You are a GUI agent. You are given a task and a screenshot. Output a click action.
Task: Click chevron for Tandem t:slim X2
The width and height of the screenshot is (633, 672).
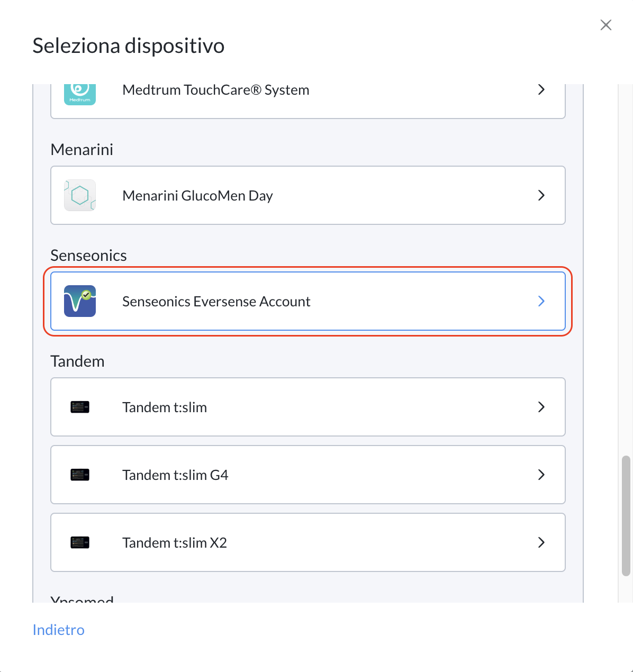(x=541, y=542)
